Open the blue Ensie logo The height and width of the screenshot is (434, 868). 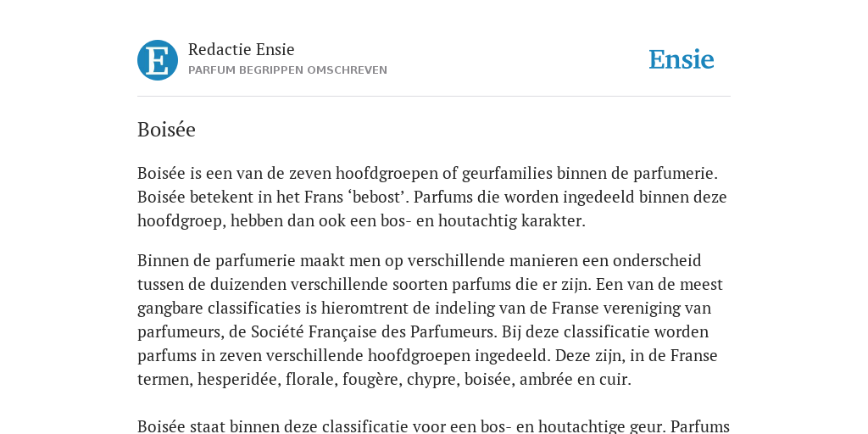tap(682, 59)
